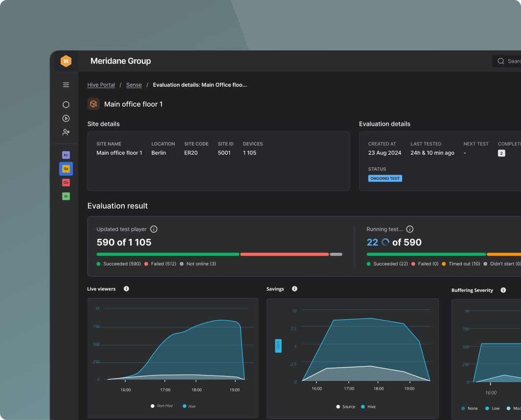Click the Failed (512) legend item
521x420 pixels.
(160, 264)
